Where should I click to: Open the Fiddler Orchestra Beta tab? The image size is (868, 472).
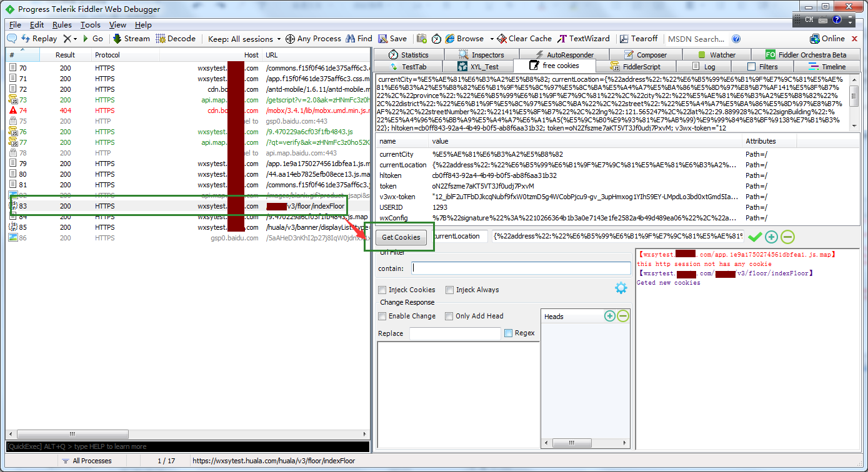tap(806, 55)
